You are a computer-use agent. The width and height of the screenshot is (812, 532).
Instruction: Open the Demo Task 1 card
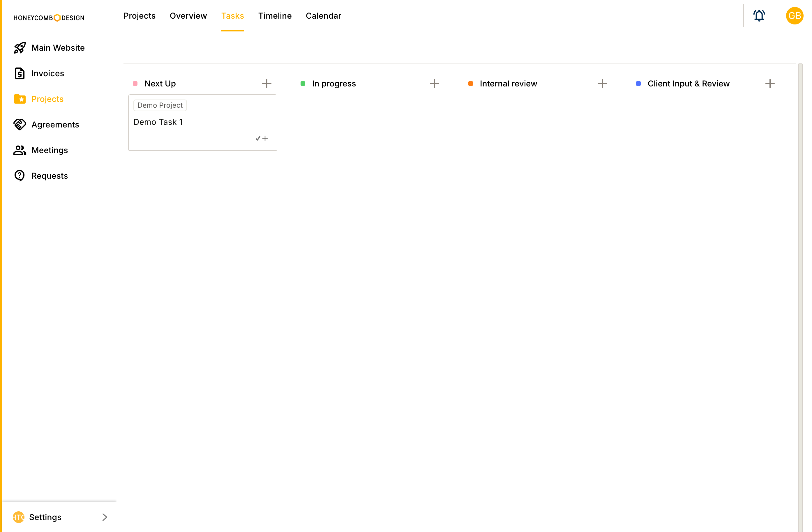pos(203,123)
